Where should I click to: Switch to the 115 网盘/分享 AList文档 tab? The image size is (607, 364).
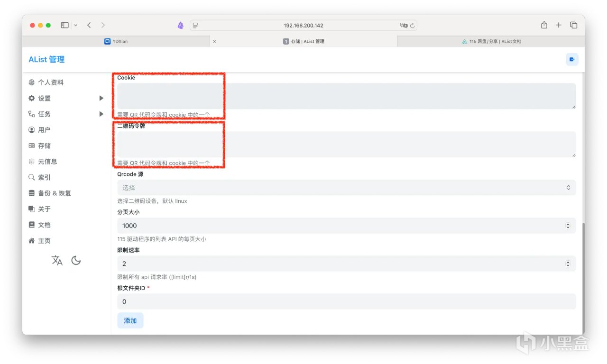tap(490, 41)
